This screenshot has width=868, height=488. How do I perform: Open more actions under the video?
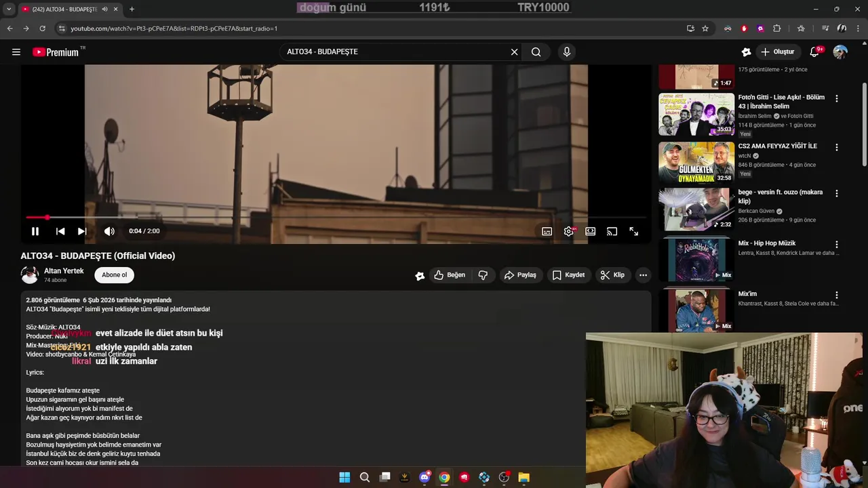coord(643,274)
